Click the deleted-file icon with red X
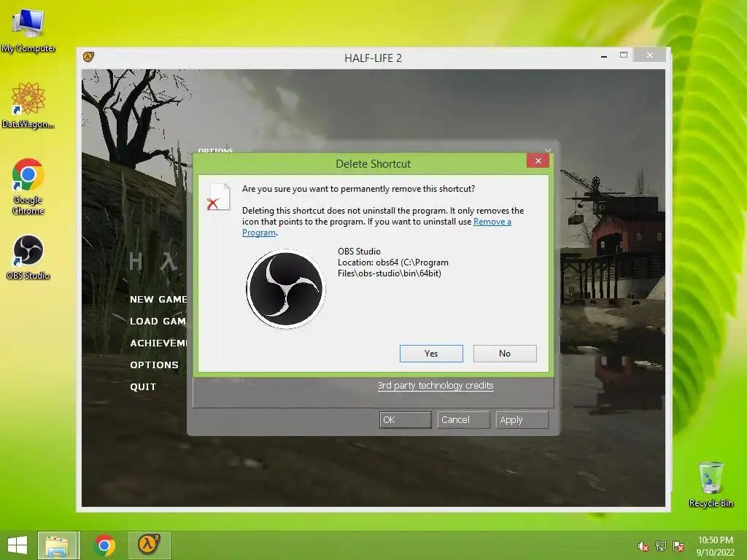 218,197
